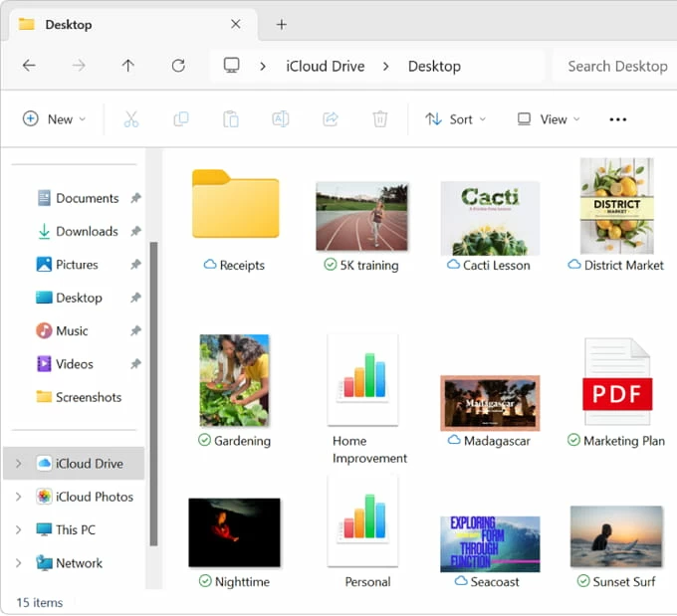Viewport: 677px width, 616px height.
Task: Click the Paste clipboard icon
Action: point(231,119)
